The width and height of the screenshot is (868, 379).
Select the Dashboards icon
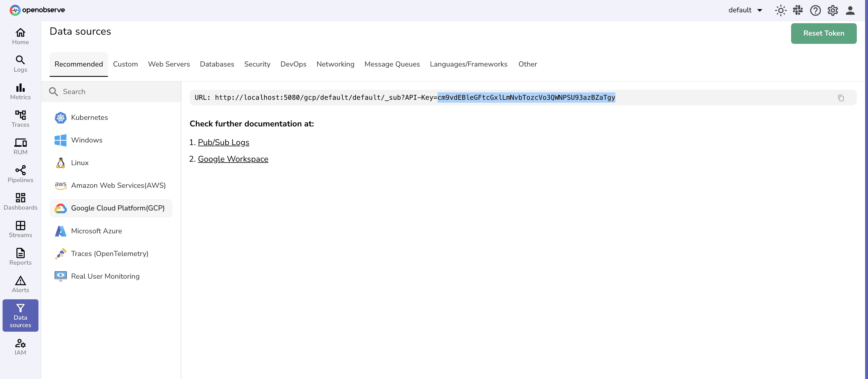point(20,201)
